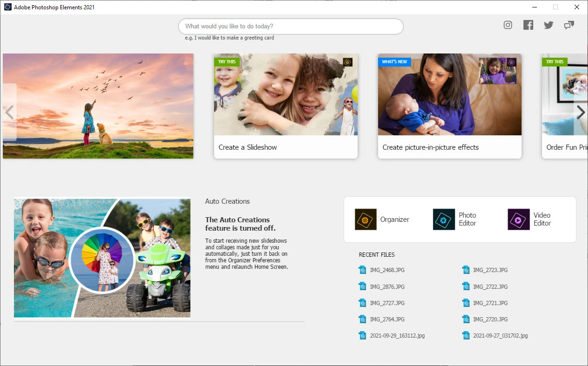Open the Order Fun Prints card

tap(565, 106)
